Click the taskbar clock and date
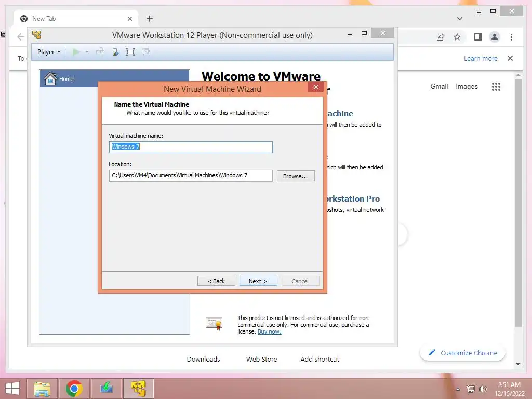 (509, 389)
